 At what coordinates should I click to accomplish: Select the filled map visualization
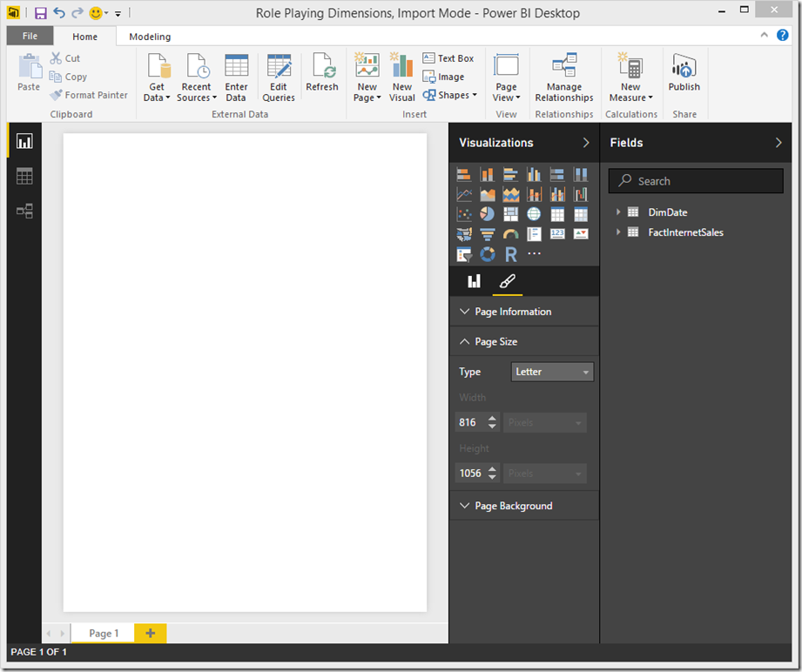[464, 234]
